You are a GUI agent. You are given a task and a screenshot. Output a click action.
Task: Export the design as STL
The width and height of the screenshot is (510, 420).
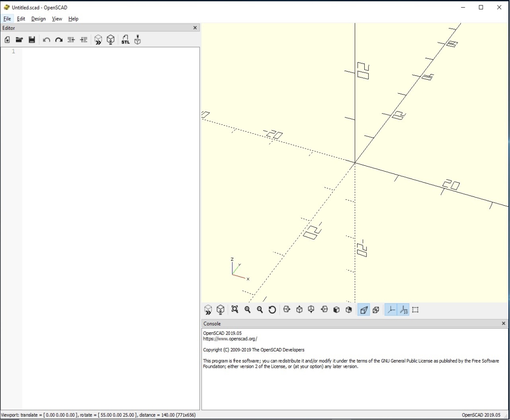pyautogui.click(x=125, y=40)
